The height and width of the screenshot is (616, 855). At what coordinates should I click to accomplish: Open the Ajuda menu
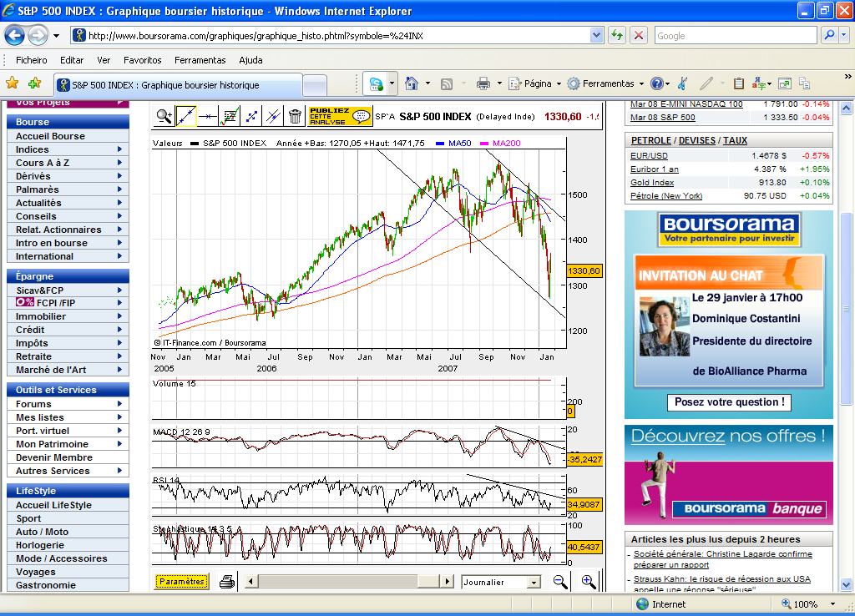(250, 60)
